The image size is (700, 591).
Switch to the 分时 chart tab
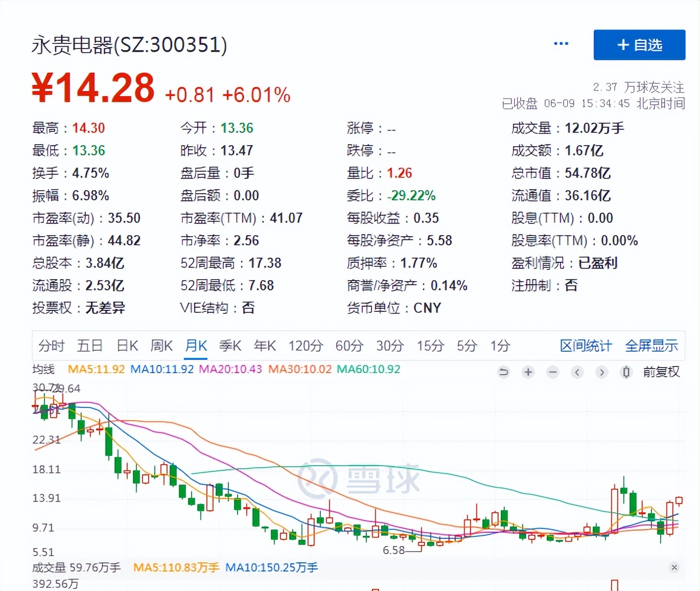click(52, 346)
